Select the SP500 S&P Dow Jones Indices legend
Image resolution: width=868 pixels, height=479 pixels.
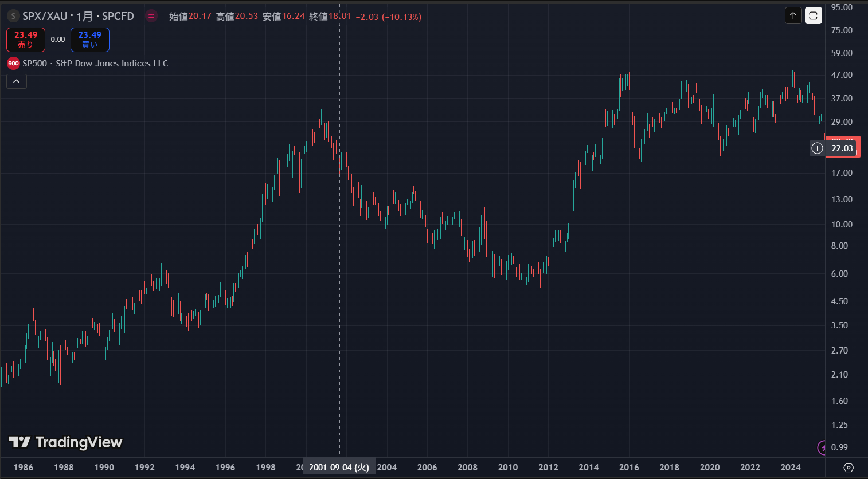click(x=95, y=64)
